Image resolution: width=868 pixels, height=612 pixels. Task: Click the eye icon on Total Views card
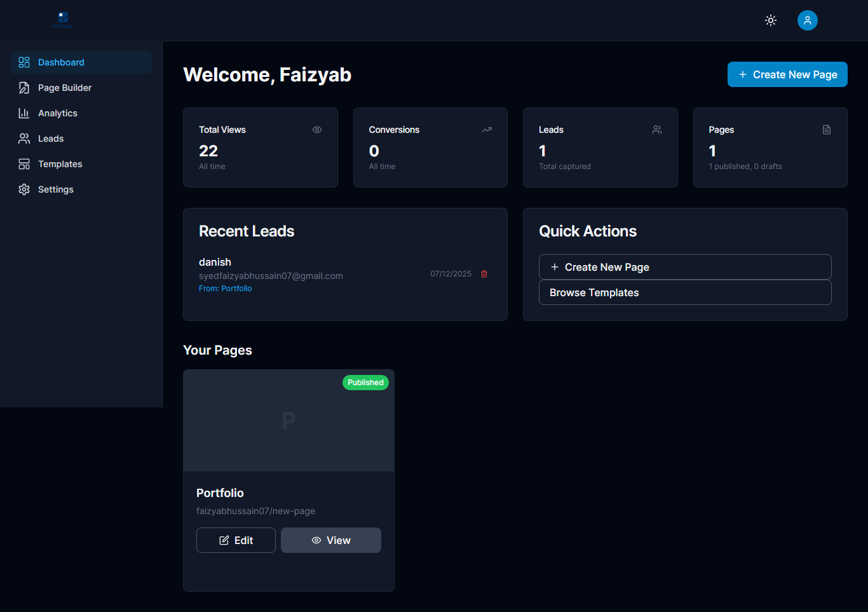pyautogui.click(x=316, y=129)
